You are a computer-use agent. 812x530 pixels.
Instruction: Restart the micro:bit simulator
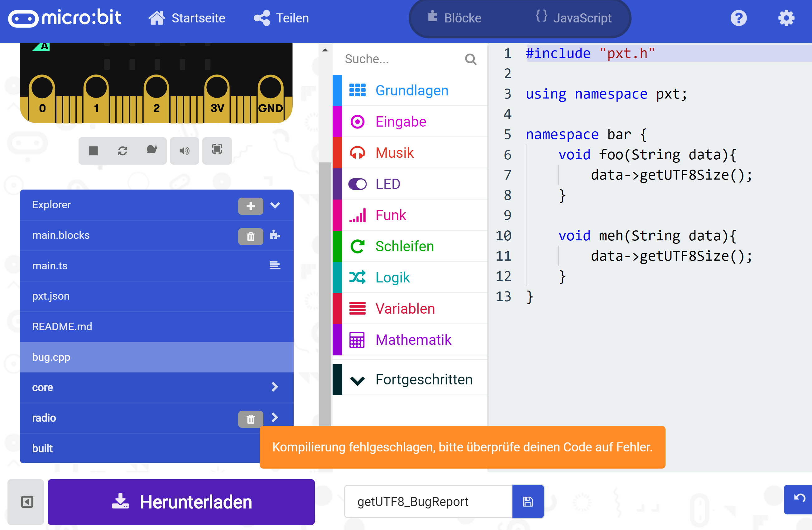122,151
